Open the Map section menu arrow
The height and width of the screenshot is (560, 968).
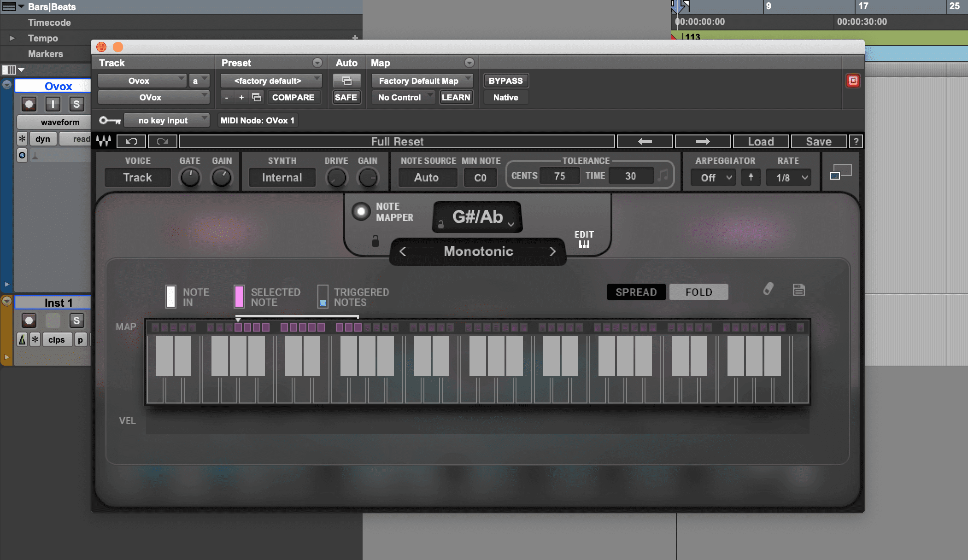pos(469,63)
